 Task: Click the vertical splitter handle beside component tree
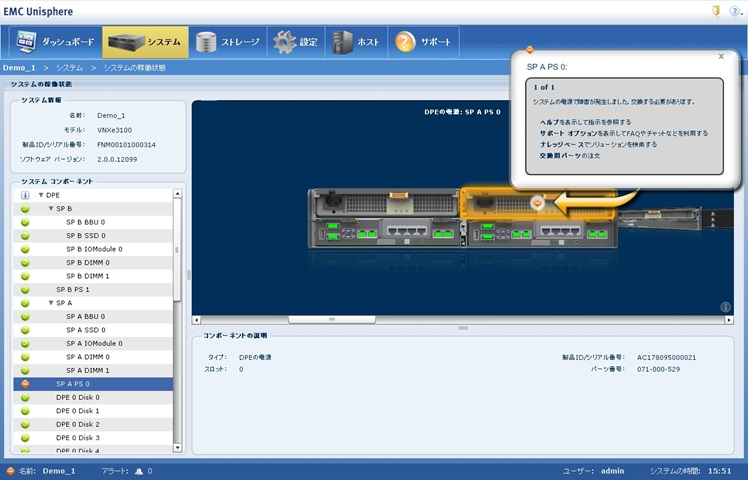pyautogui.click(x=188, y=274)
